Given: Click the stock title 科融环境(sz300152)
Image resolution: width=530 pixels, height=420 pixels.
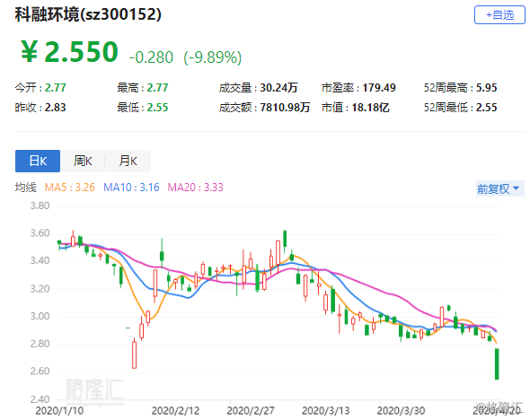Looking at the screenshot, I should pyautogui.click(x=88, y=14).
